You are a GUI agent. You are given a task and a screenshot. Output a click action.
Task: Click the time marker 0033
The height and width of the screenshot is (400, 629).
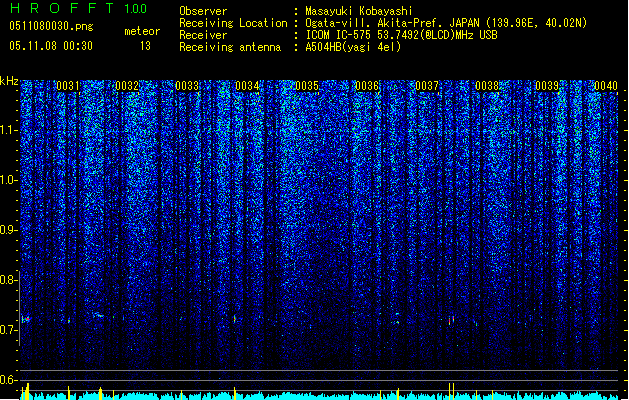click(187, 86)
